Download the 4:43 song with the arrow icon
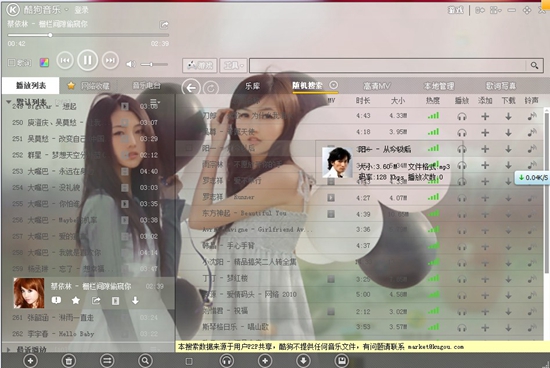The image size is (550, 368). (508, 116)
